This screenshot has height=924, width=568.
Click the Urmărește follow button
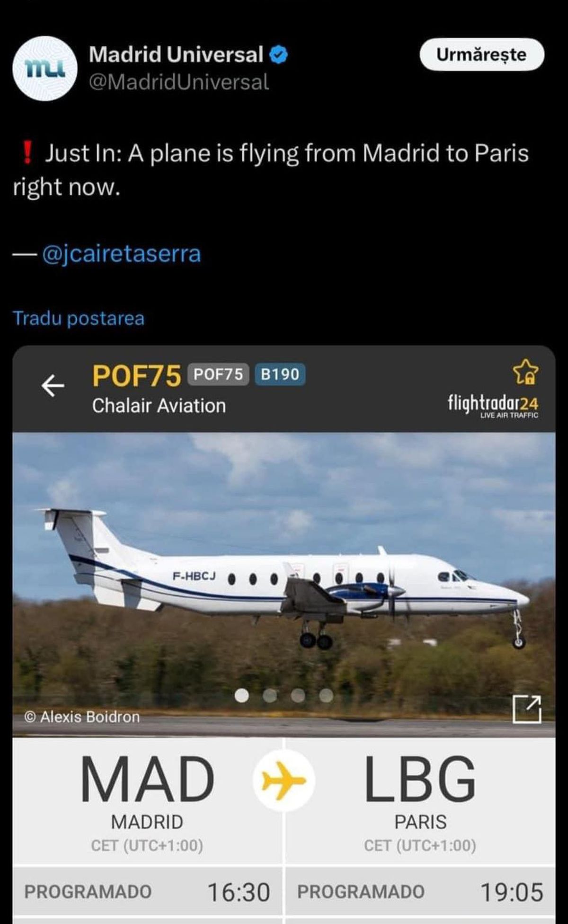[482, 54]
